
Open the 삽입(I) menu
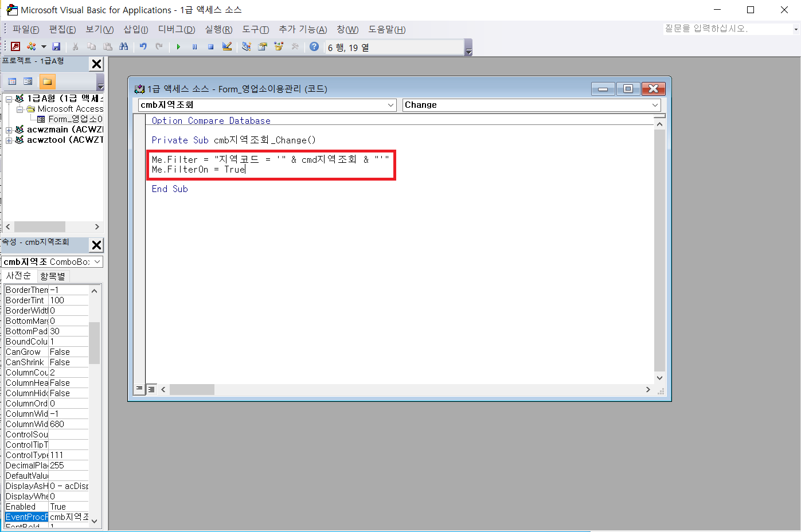click(136, 29)
